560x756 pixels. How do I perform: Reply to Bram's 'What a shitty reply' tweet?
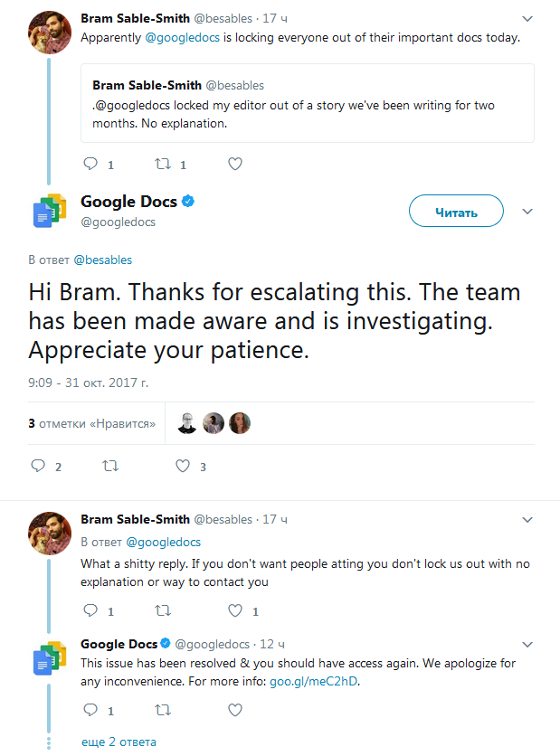click(90, 611)
